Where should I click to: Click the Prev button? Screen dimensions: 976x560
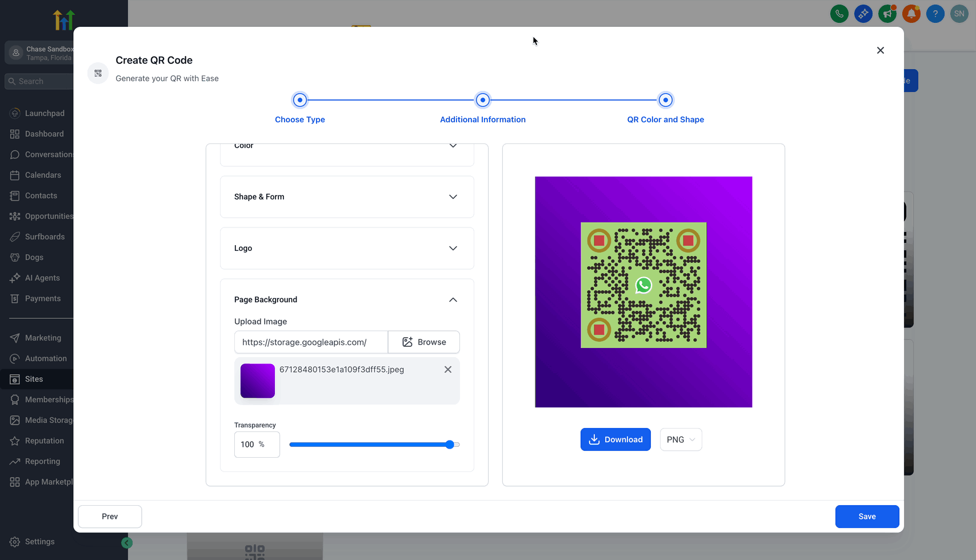pyautogui.click(x=110, y=517)
